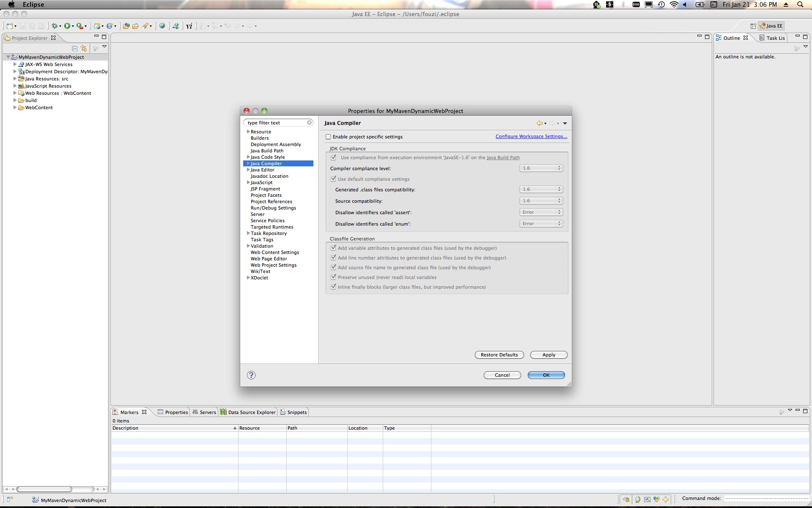This screenshot has height=508, width=812.
Task: Click the Debug bug icon
Action: point(54,26)
